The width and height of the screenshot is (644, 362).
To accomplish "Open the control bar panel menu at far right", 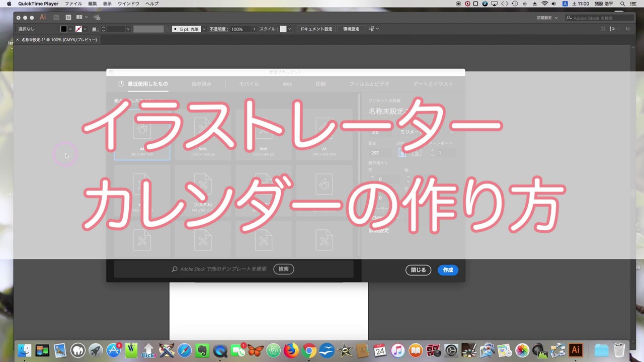I will click(628, 29).
